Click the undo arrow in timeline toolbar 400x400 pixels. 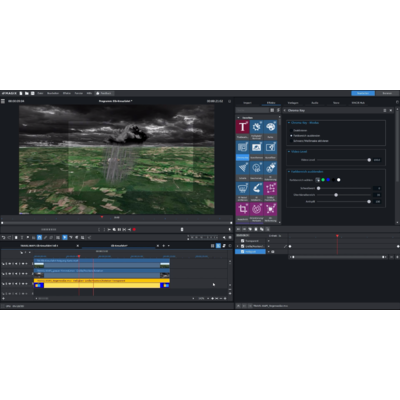pos(4,237)
